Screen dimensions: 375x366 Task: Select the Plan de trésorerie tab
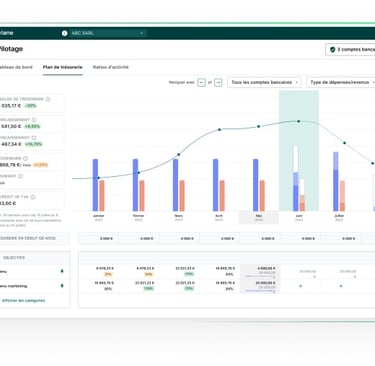[62, 67]
